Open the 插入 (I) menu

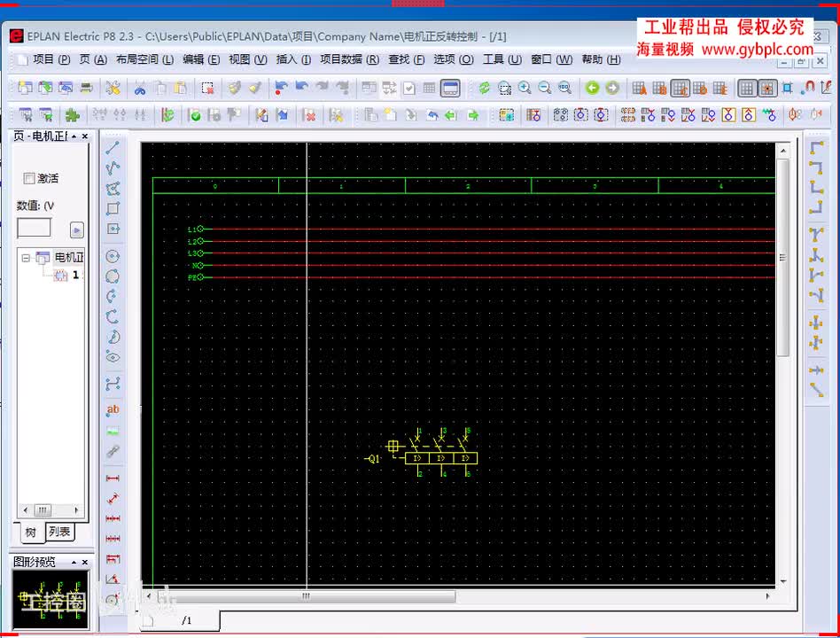[x=292, y=59]
